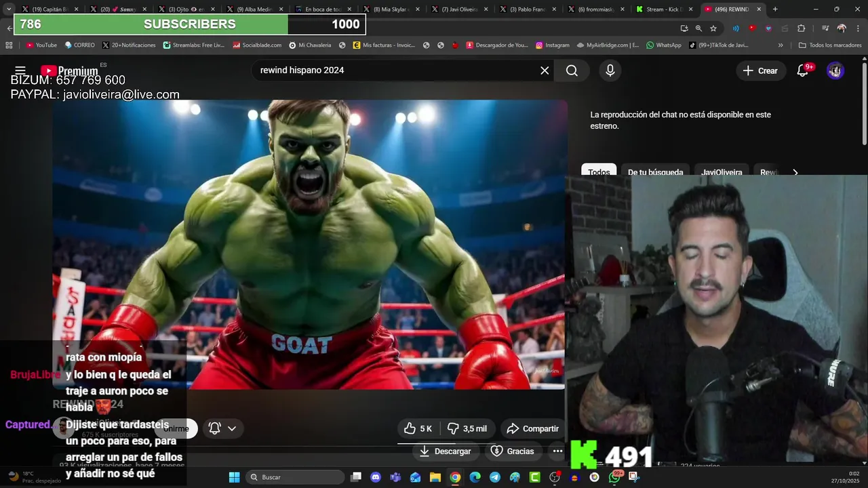
Task: Open Snipping Tool from the taskbar
Action: tap(634, 477)
